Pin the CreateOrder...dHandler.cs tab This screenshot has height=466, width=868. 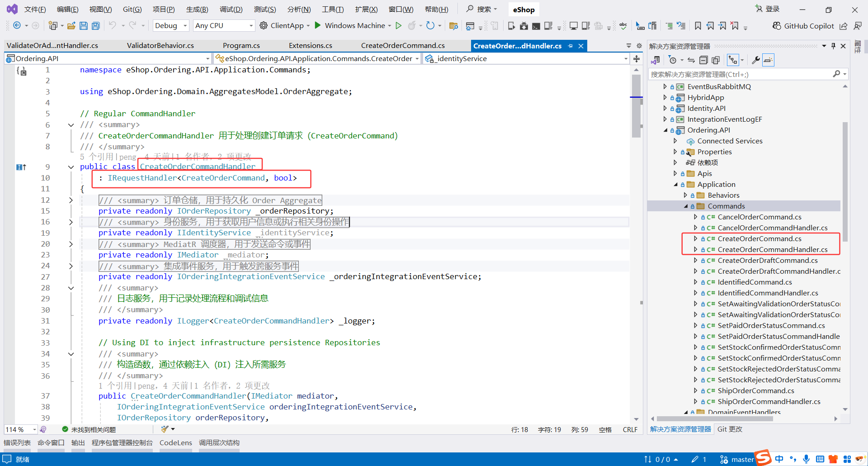click(571, 46)
